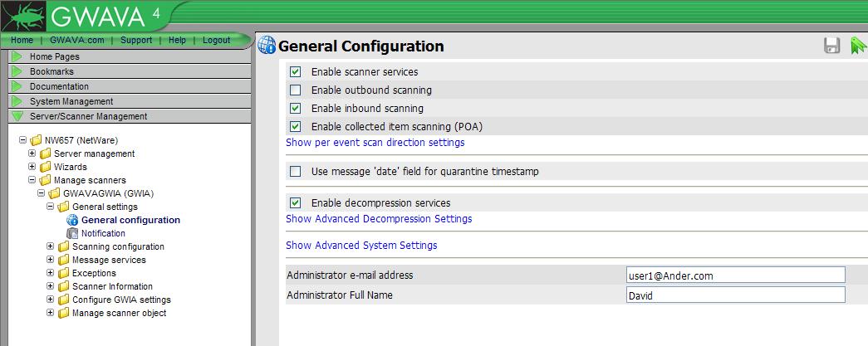Image resolution: width=868 pixels, height=346 pixels.
Task: Select General configuration tree label
Action: click(x=130, y=220)
